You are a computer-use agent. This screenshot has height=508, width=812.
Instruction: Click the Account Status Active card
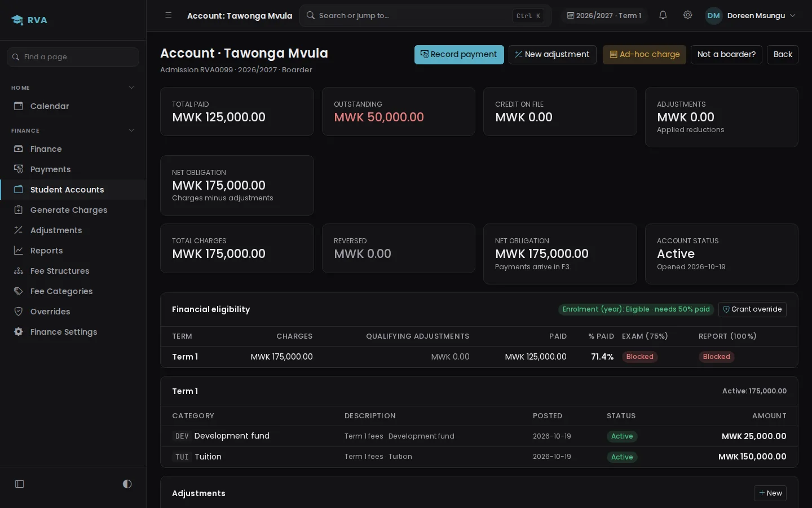click(722, 254)
